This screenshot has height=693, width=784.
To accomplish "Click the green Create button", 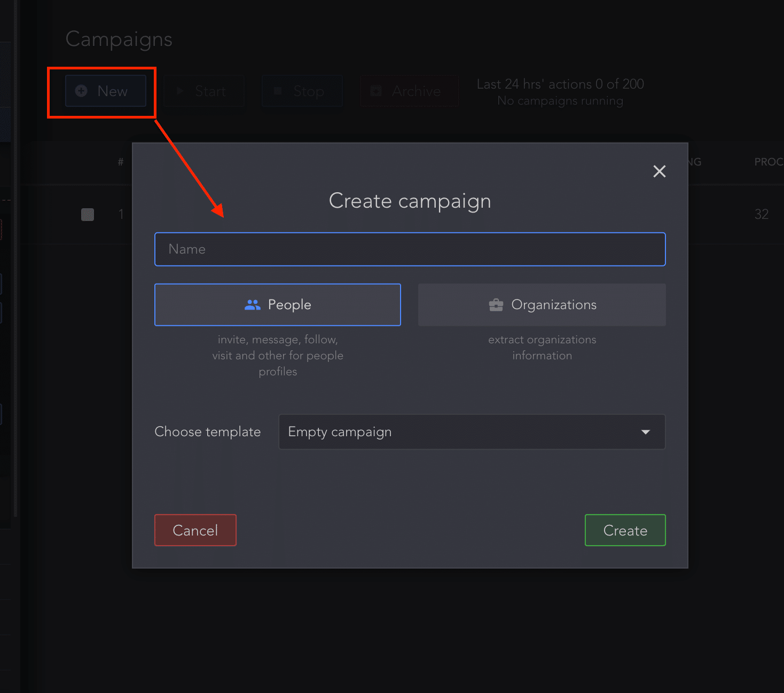I will (625, 530).
